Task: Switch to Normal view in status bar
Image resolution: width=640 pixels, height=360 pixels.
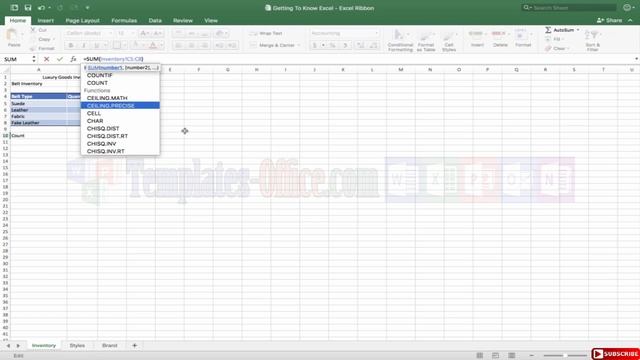Action: (480, 356)
